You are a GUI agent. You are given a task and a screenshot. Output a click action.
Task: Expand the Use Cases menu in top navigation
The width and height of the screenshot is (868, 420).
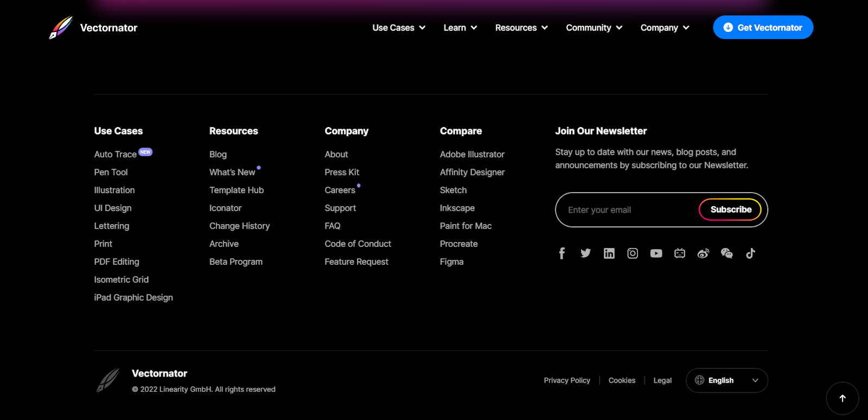[x=399, y=28]
